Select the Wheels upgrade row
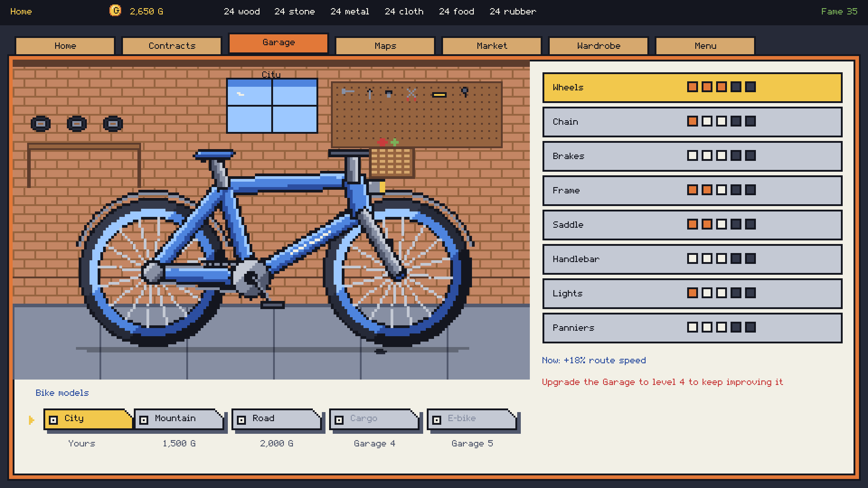The image size is (868, 488). tap(692, 87)
